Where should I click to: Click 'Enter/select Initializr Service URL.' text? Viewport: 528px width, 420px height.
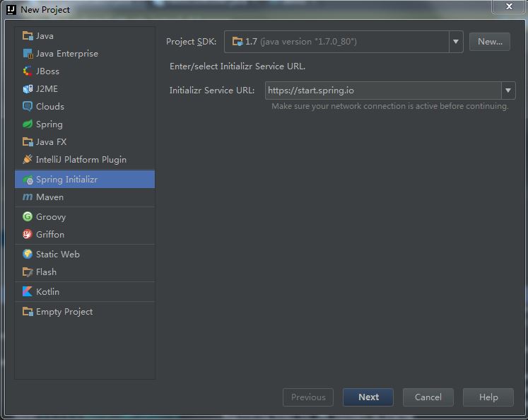coord(237,66)
